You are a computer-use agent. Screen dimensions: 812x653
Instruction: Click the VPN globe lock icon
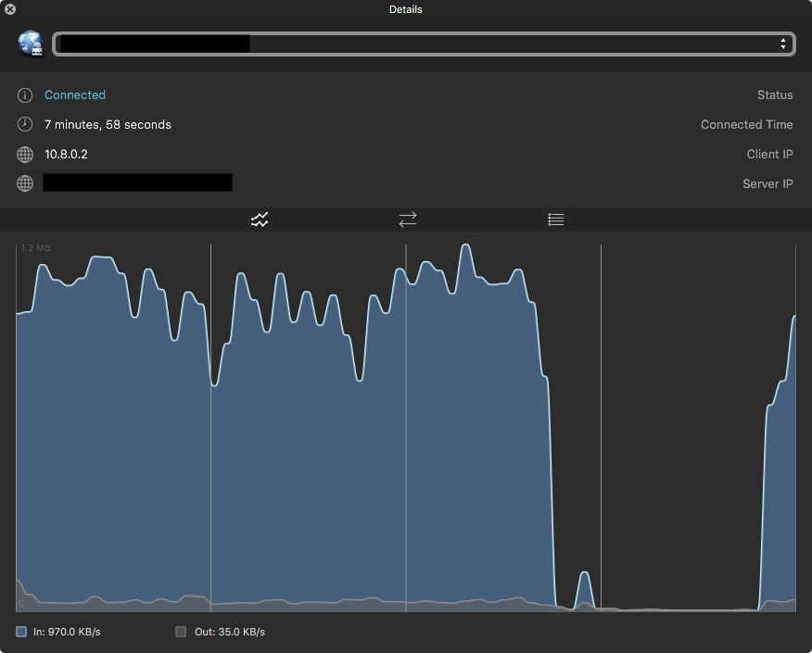pyautogui.click(x=31, y=44)
